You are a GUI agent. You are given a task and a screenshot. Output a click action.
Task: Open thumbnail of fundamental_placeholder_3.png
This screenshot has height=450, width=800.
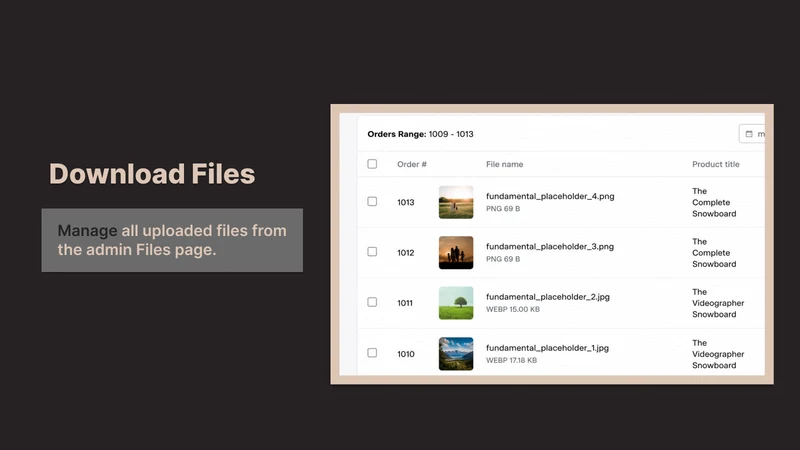tap(456, 253)
